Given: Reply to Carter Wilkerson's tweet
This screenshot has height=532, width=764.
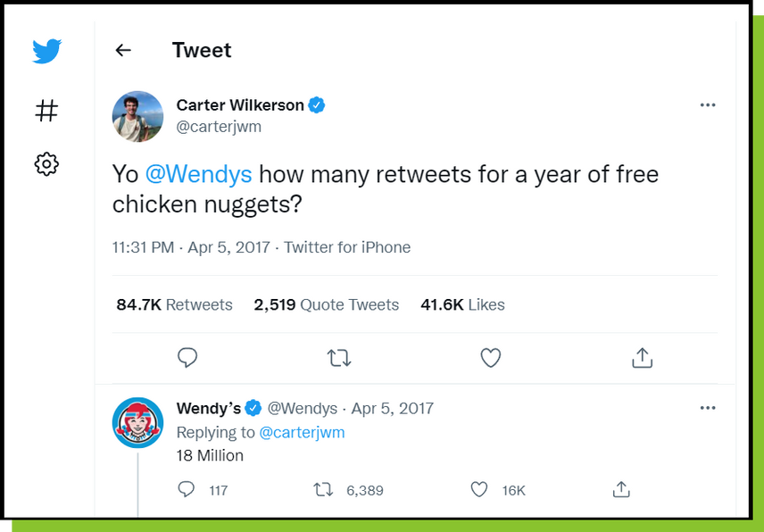Looking at the screenshot, I should point(187,357).
